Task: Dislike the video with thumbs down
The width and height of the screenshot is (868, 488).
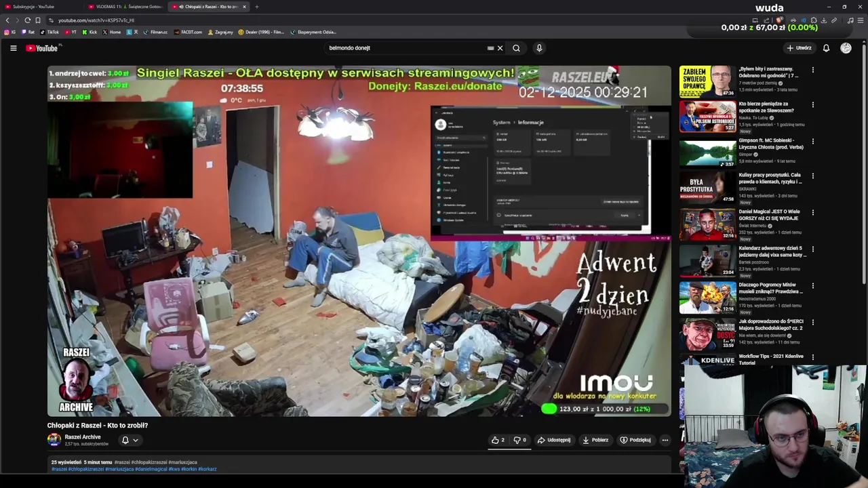Action: click(519, 440)
